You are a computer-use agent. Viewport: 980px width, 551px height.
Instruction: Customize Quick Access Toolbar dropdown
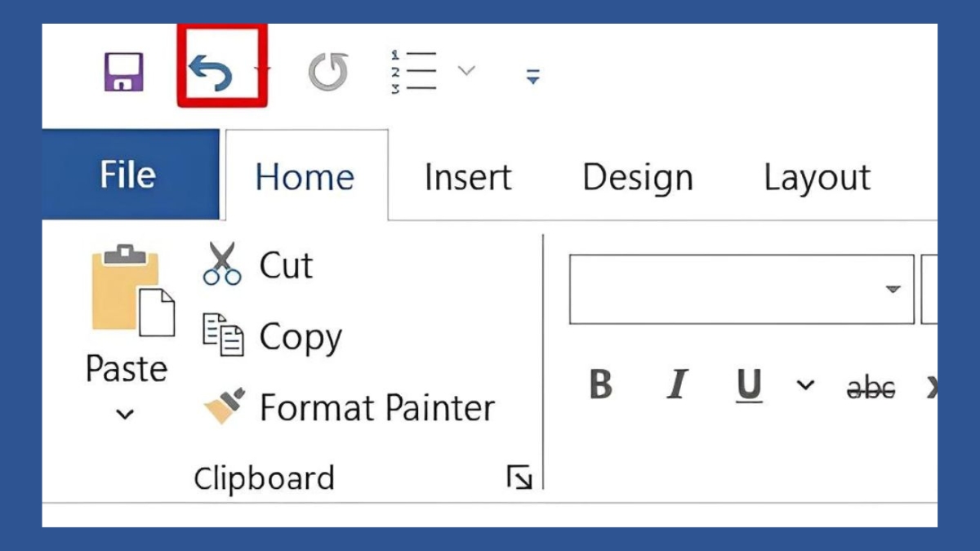click(532, 77)
